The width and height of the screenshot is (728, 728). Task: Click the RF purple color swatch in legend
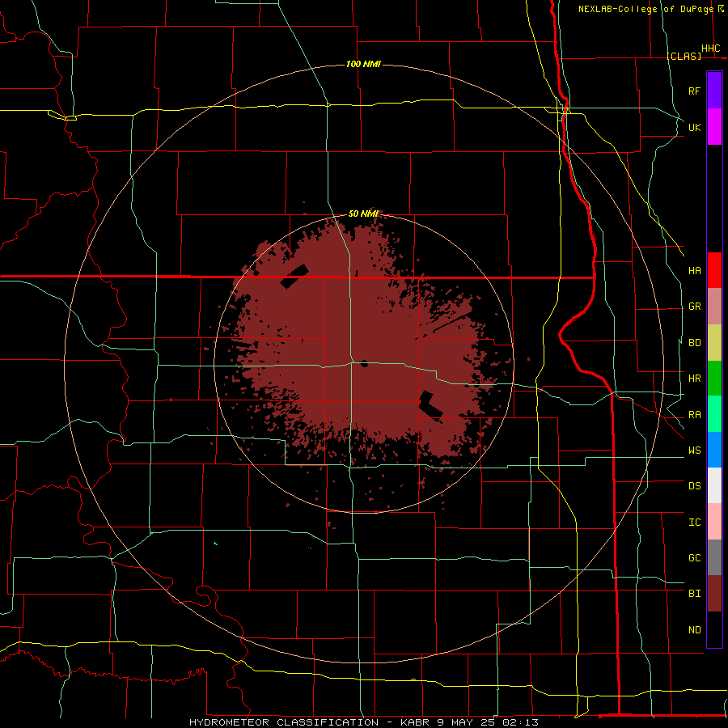714,91
